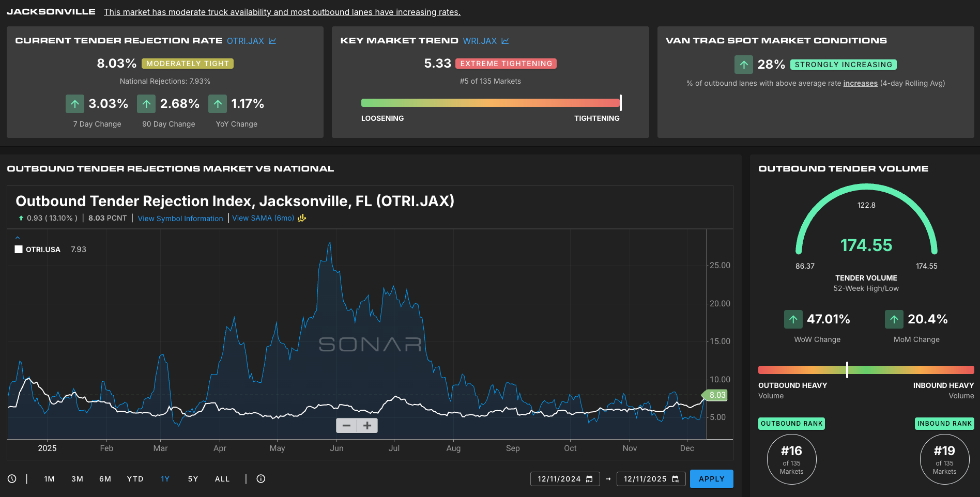Select the 1M time range

click(49, 479)
